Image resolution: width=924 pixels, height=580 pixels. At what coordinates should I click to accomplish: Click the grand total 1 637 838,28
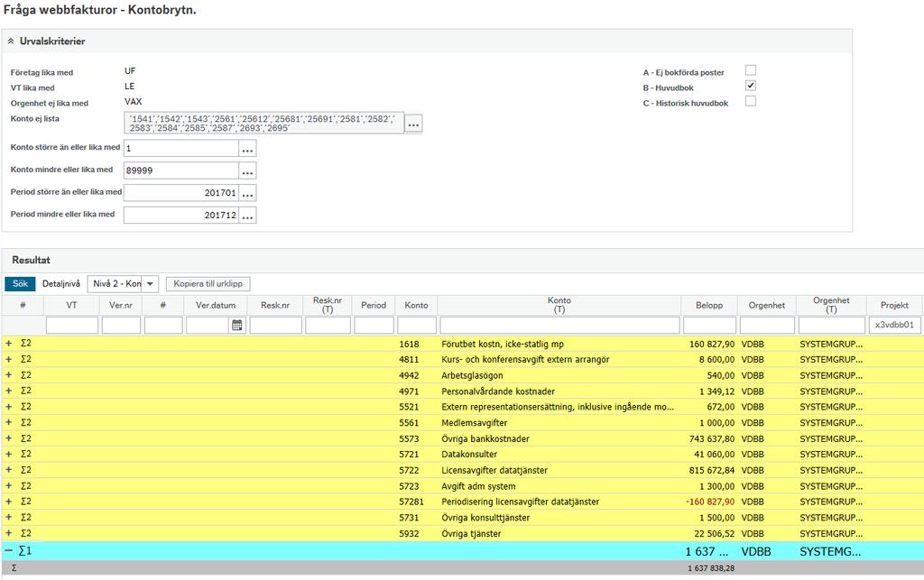[711, 568]
